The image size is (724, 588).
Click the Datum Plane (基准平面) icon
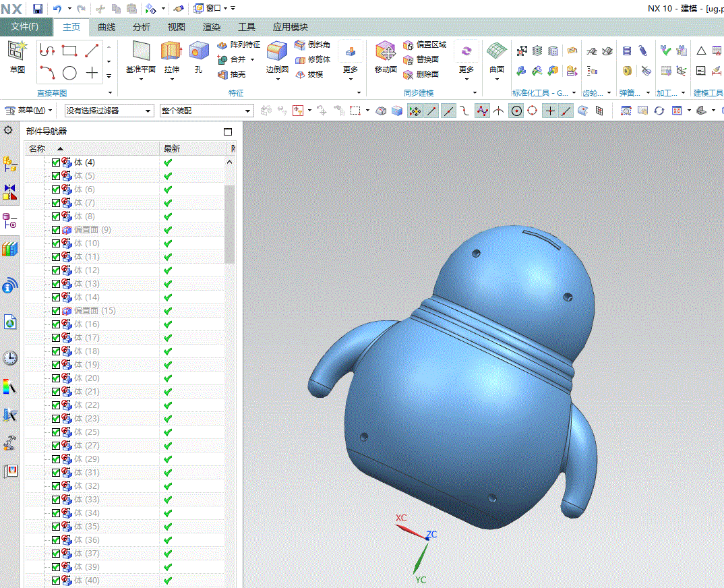click(141, 52)
